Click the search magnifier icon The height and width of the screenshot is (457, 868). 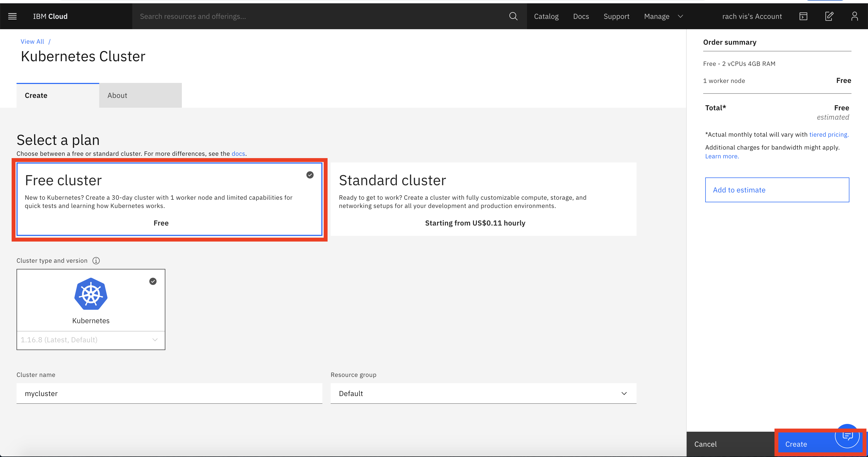click(x=513, y=16)
